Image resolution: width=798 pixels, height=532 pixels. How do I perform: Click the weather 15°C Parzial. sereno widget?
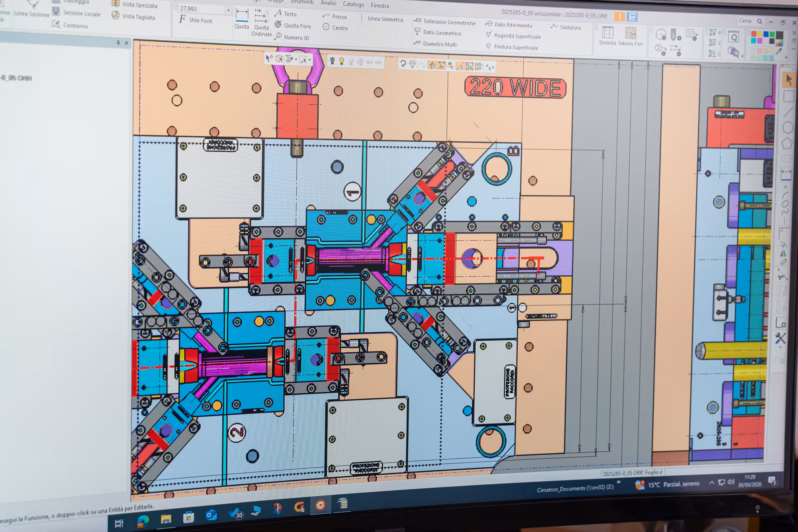(x=667, y=484)
